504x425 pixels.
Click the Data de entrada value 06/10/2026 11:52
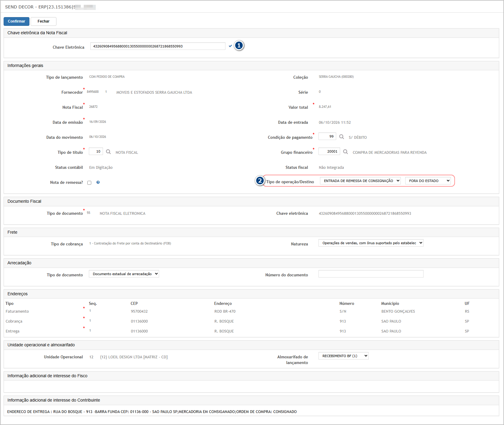[x=335, y=123]
